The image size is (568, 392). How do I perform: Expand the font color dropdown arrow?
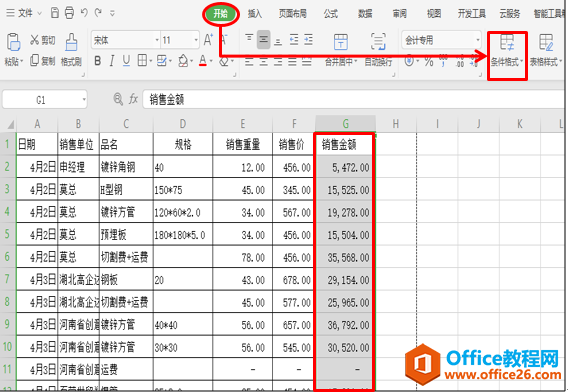tap(211, 61)
